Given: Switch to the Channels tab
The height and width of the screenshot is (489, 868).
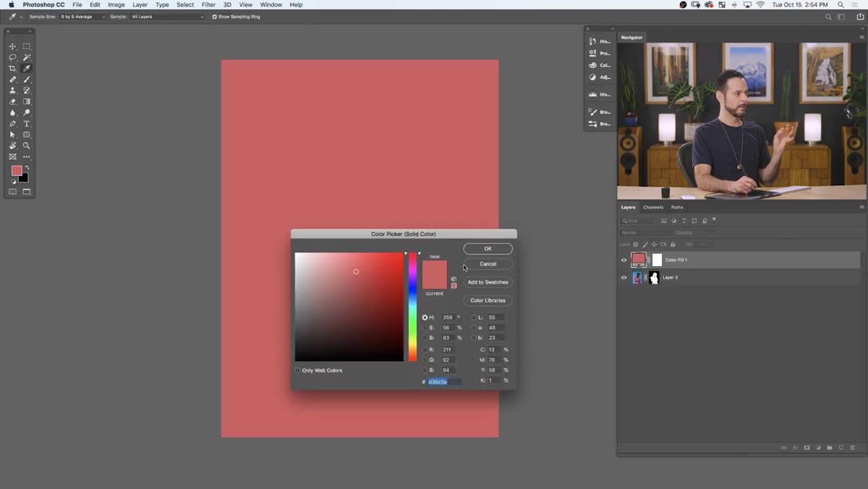Looking at the screenshot, I should (653, 207).
